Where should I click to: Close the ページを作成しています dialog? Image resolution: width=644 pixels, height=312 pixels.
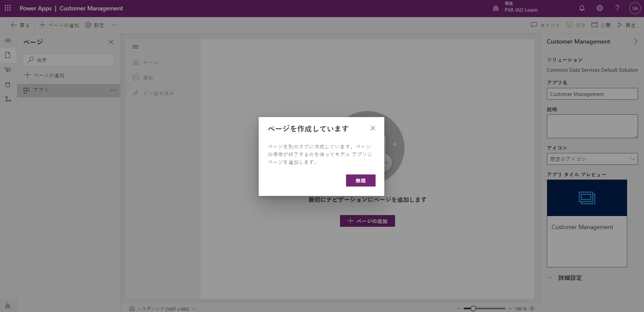point(373,128)
